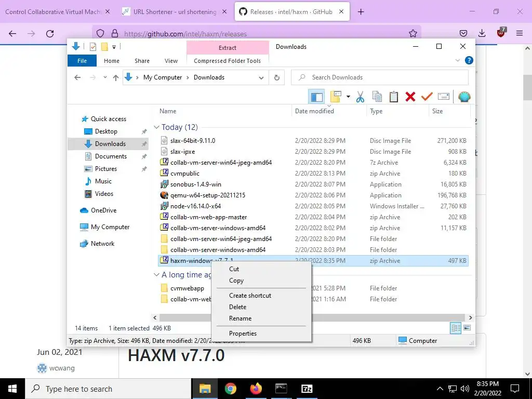This screenshot has height=399, width=532.
Task: Refresh the Downloads folder view
Action: point(277,78)
